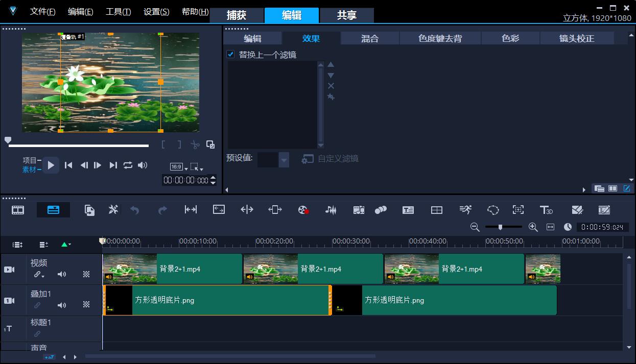The height and width of the screenshot is (364, 636).
Task: Open the Subtitle Editor tool
Action: click(408, 210)
